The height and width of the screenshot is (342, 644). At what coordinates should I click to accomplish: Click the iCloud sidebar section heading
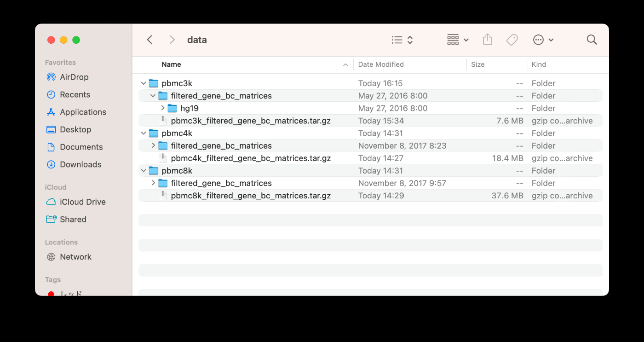(x=56, y=187)
